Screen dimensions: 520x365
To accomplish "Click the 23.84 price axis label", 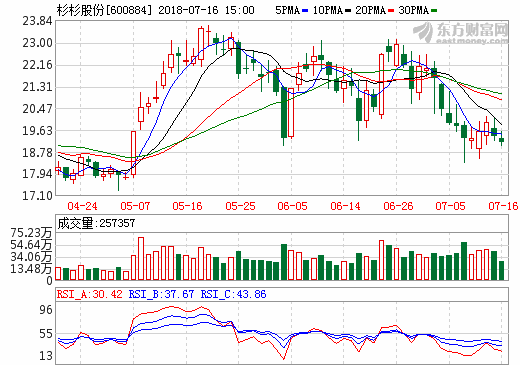I will pyautogui.click(x=37, y=21).
